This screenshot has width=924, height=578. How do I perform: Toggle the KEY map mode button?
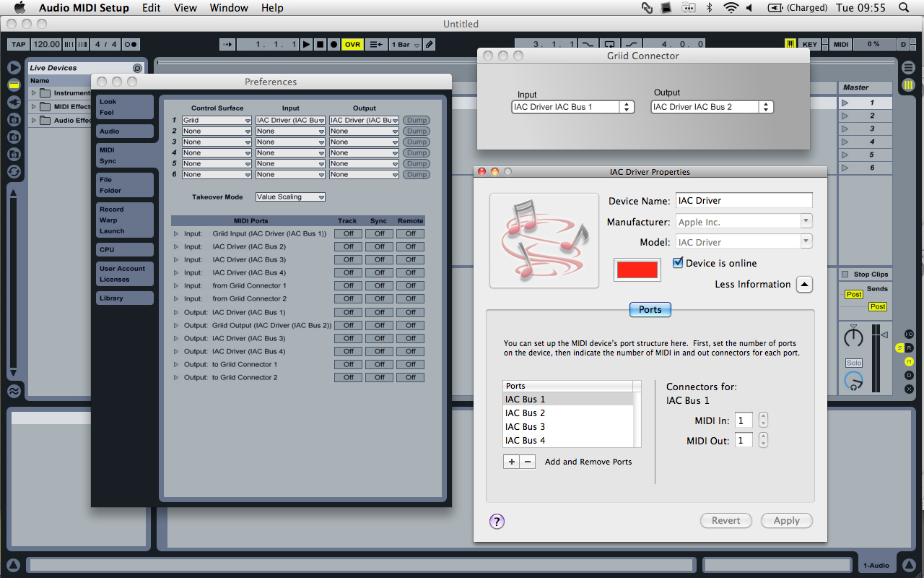[x=810, y=44]
